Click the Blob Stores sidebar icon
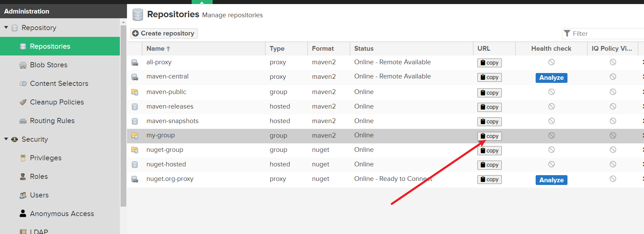The width and height of the screenshot is (644, 234). 23,65
